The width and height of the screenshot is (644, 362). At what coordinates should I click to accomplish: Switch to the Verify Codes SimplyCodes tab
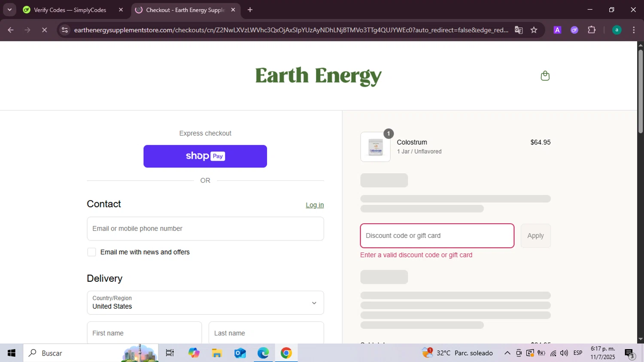70,10
